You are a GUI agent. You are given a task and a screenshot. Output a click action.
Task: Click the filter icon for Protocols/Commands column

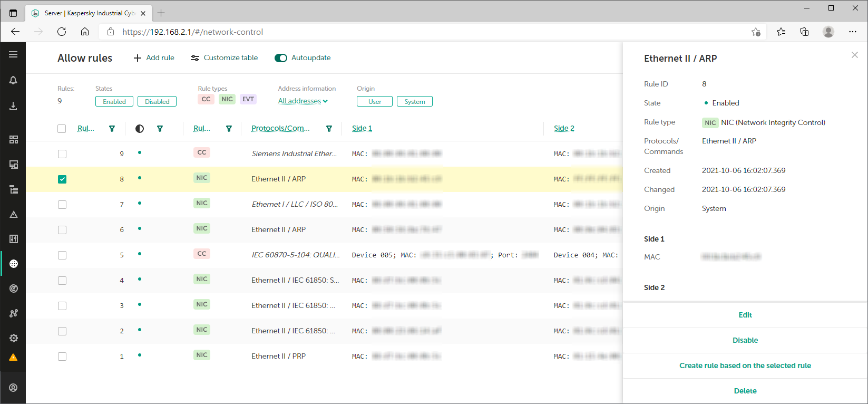329,129
